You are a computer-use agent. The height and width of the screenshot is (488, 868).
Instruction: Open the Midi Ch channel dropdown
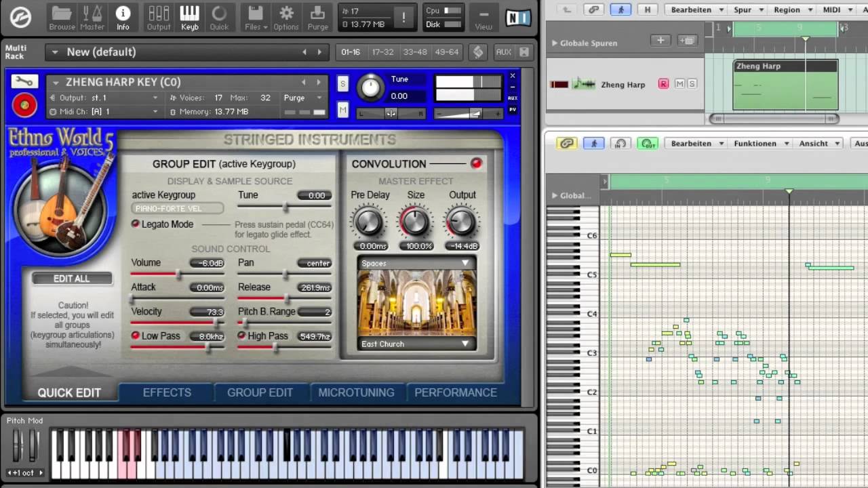click(x=105, y=112)
